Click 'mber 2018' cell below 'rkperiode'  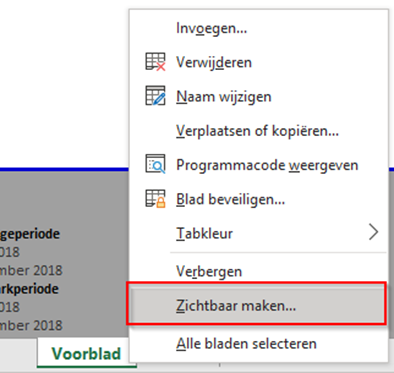pos(31,325)
